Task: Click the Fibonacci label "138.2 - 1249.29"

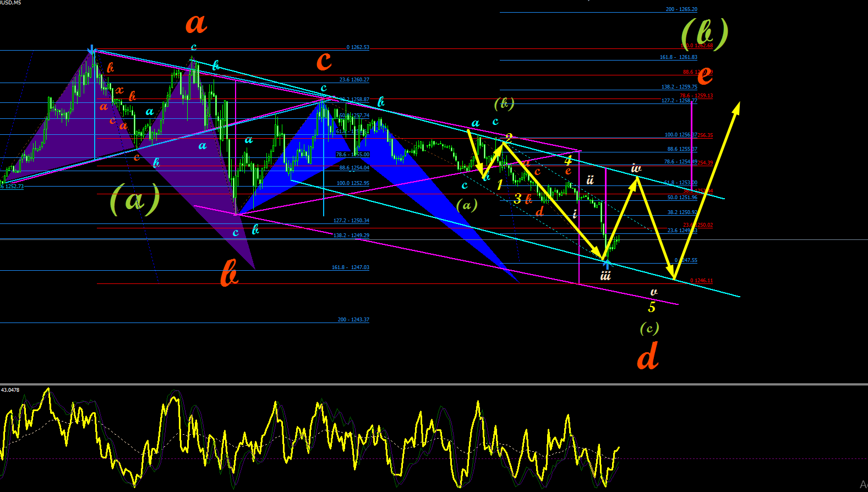Action: (x=351, y=236)
